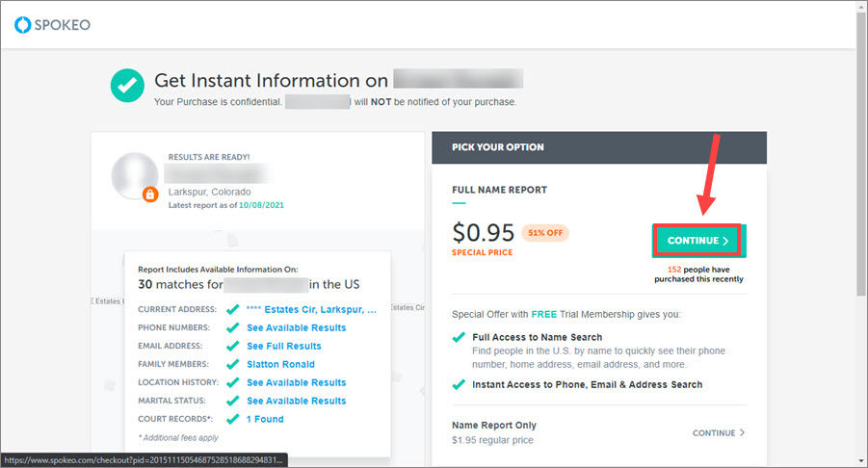
Task: Click the Larkspur, Colorado location text
Action: (209, 192)
